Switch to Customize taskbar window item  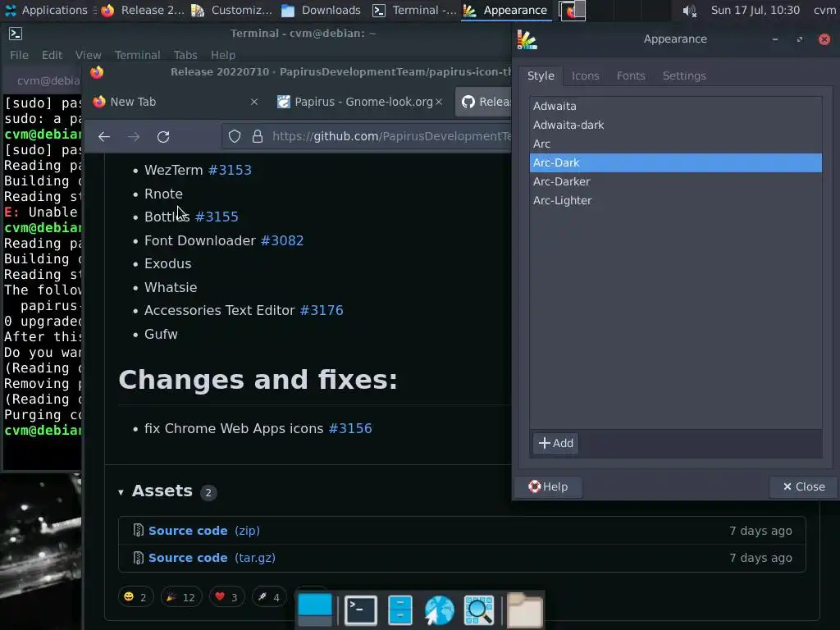[232, 10]
